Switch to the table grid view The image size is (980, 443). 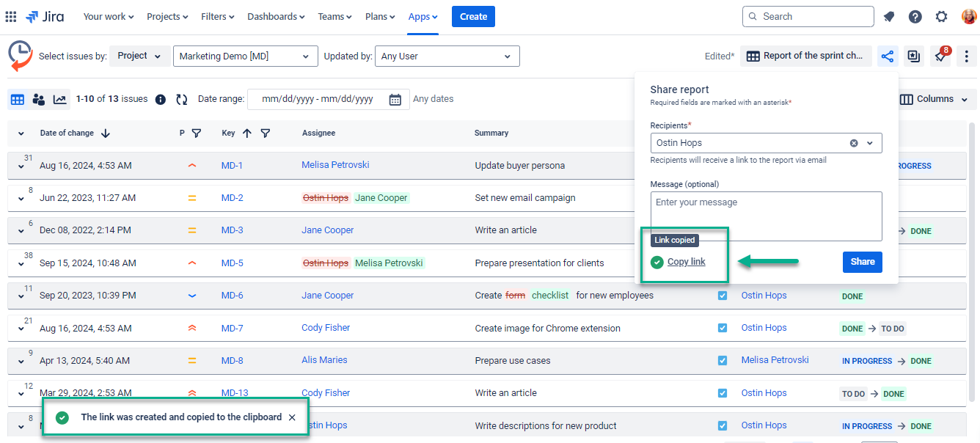(x=18, y=99)
